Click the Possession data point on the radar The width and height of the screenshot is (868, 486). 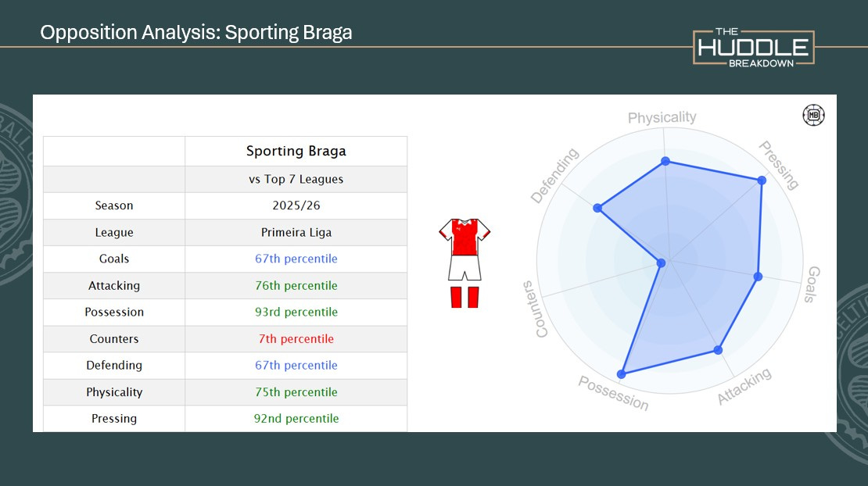coord(622,374)
